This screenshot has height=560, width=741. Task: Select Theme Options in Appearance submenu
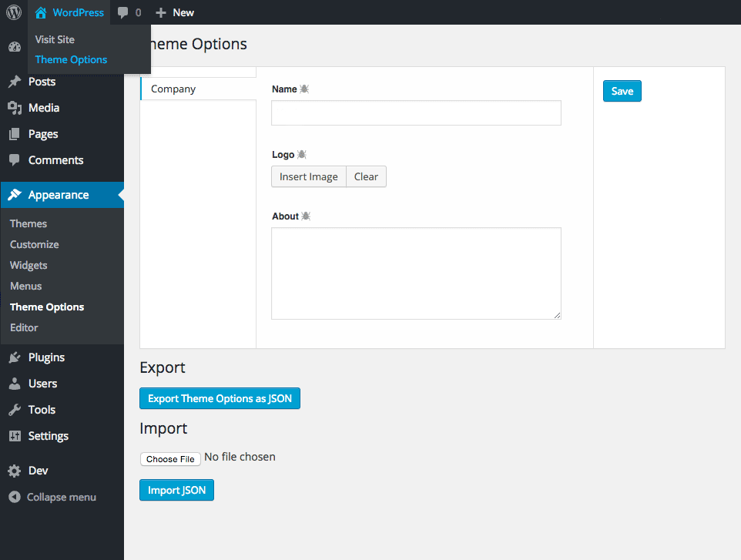pos(47,307)
